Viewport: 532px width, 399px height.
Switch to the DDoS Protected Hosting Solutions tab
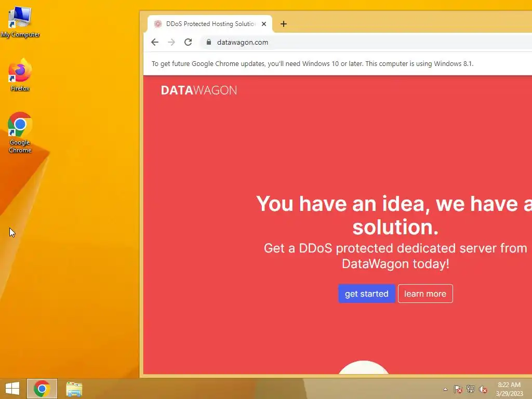click(x=210, y=24)
